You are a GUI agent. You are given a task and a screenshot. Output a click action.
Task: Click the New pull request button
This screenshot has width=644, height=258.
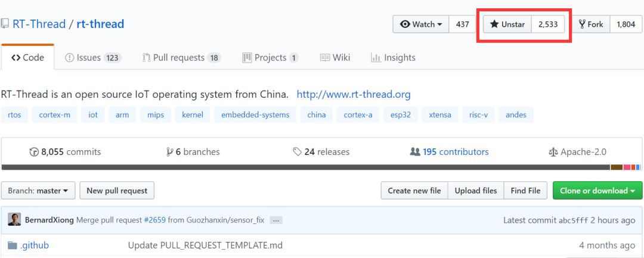117,191
